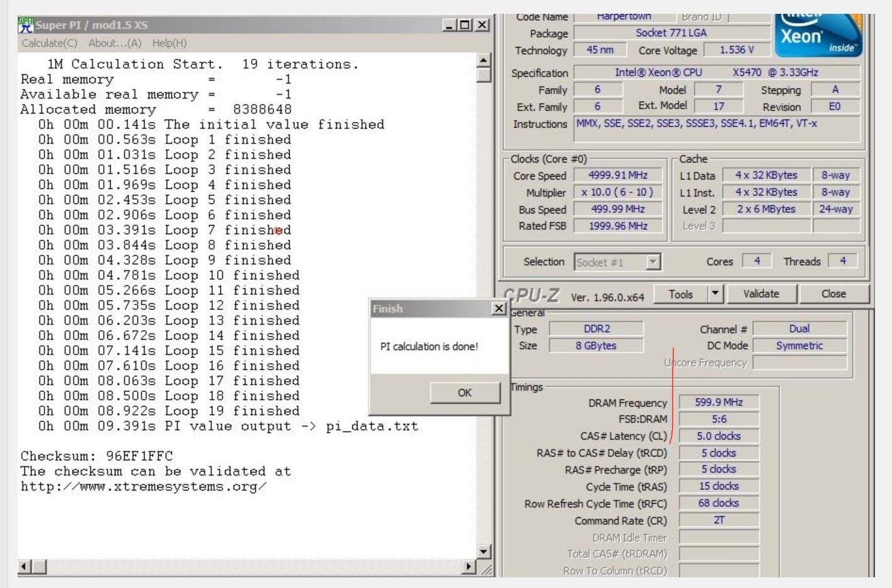The image size is (892, 588).
Task: Click the Memory Size field showing 8 GBytes
Action: [598, 345]
